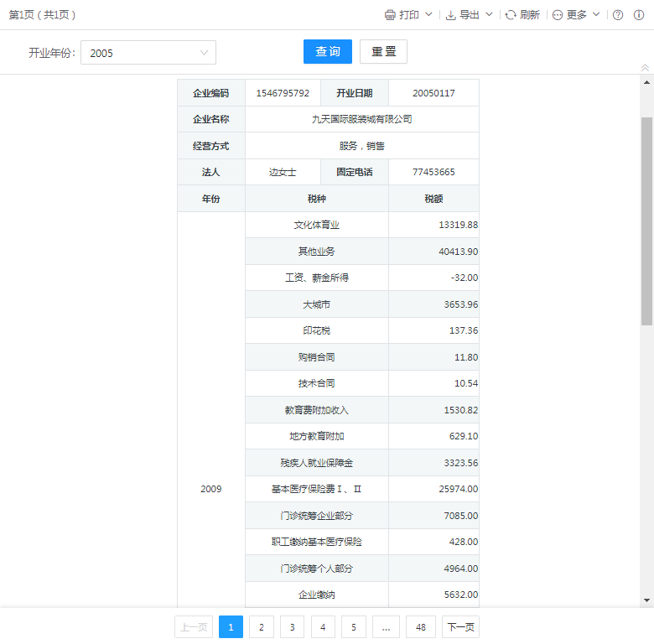Click the pagination ellipsis button
The image size is (654, 644).
pyautogui.click(x=386, y=627)
